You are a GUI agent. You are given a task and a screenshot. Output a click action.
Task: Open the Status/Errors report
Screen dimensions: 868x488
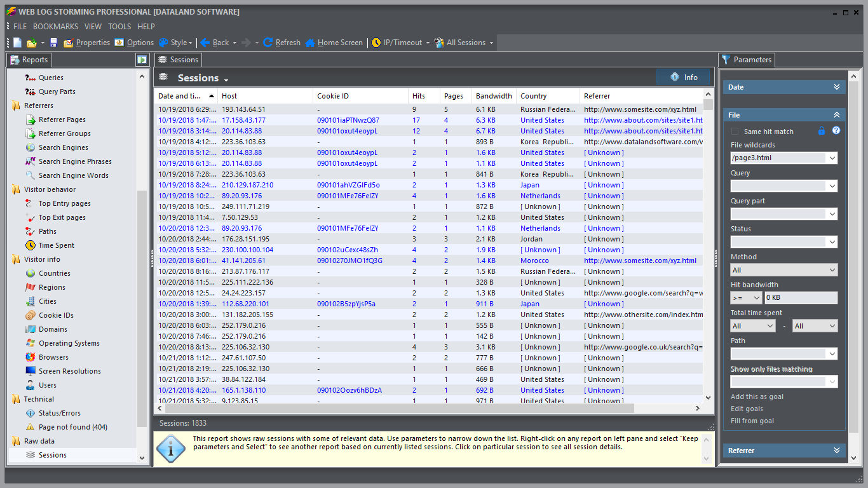[x=59, y=413]
